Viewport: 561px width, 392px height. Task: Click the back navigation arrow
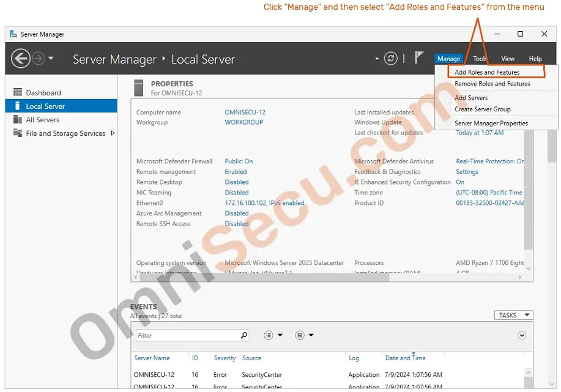[20, 58]
